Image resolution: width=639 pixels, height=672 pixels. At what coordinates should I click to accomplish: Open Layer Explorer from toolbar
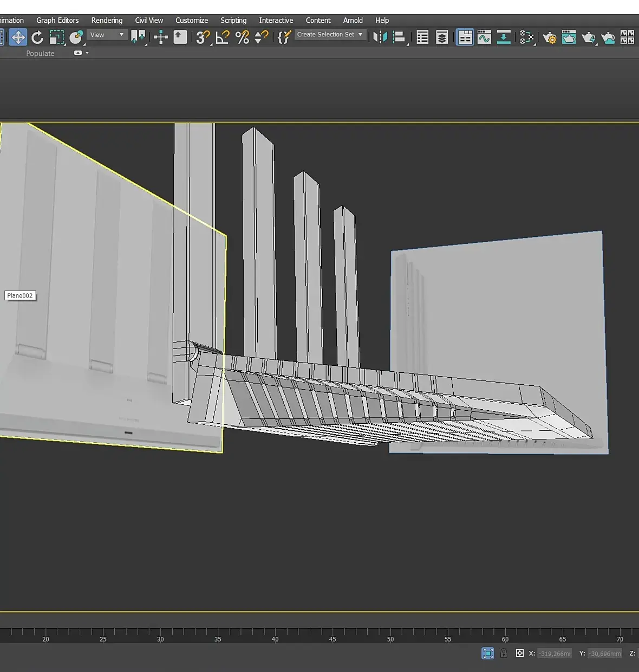(x=442, y=37)
